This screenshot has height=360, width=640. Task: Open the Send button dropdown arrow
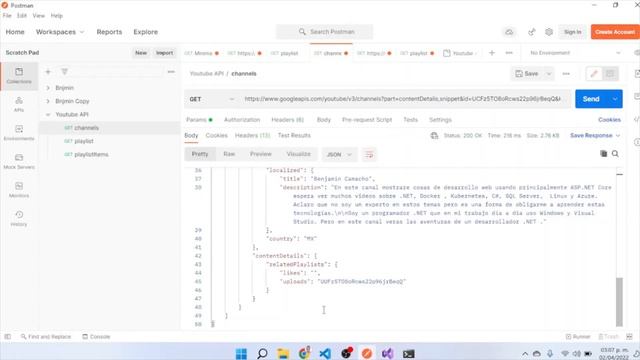click(615, 99)
